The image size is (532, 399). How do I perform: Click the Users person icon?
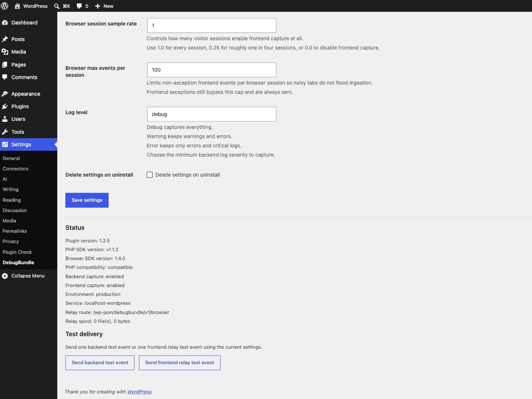(5, 119)
